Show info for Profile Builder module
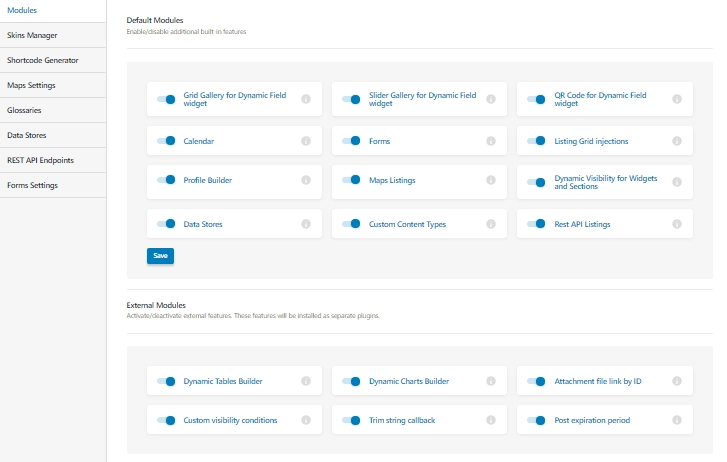The width and height of the screenshot is (727, 462). point(306,181)
